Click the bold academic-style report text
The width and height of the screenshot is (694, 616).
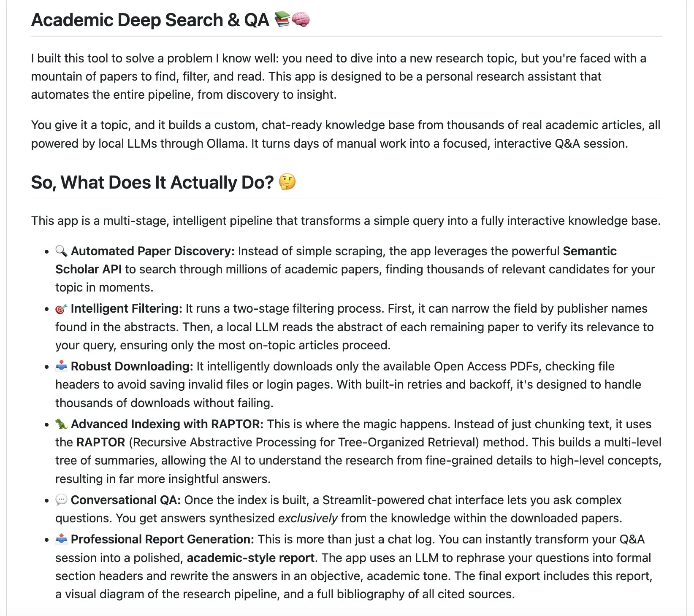click(251, 558)
